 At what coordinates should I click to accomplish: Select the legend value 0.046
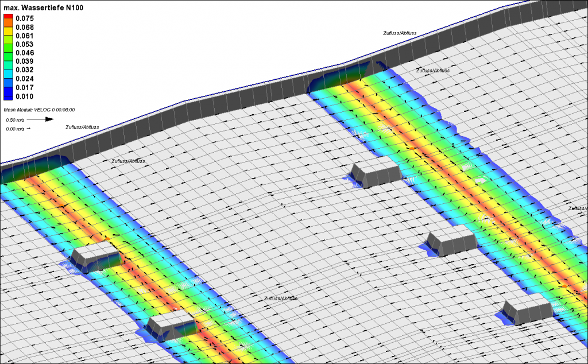click(x=24, y=53)
